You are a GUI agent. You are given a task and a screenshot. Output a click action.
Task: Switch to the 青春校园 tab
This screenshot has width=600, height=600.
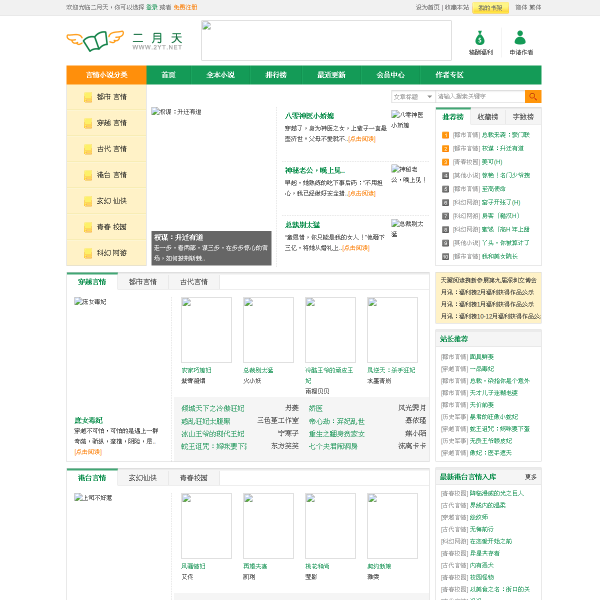tap(194, 478)
